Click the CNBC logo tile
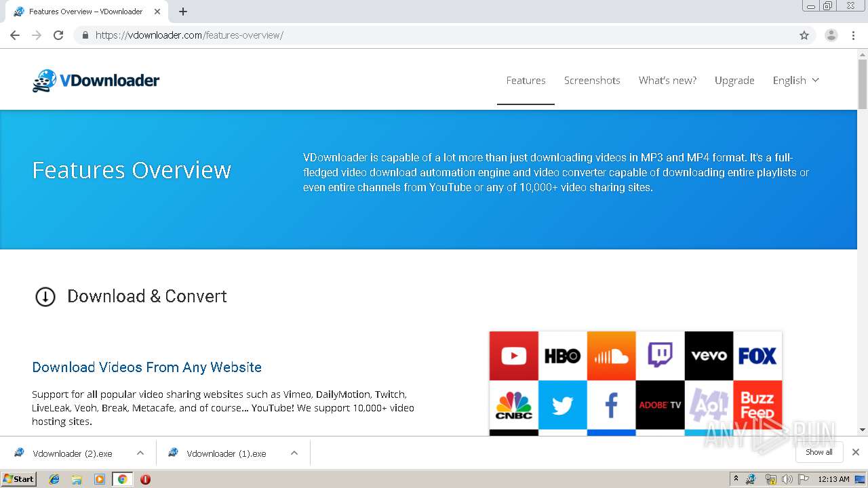The height and width of the screenshot is (488, 868). [514, 405]
